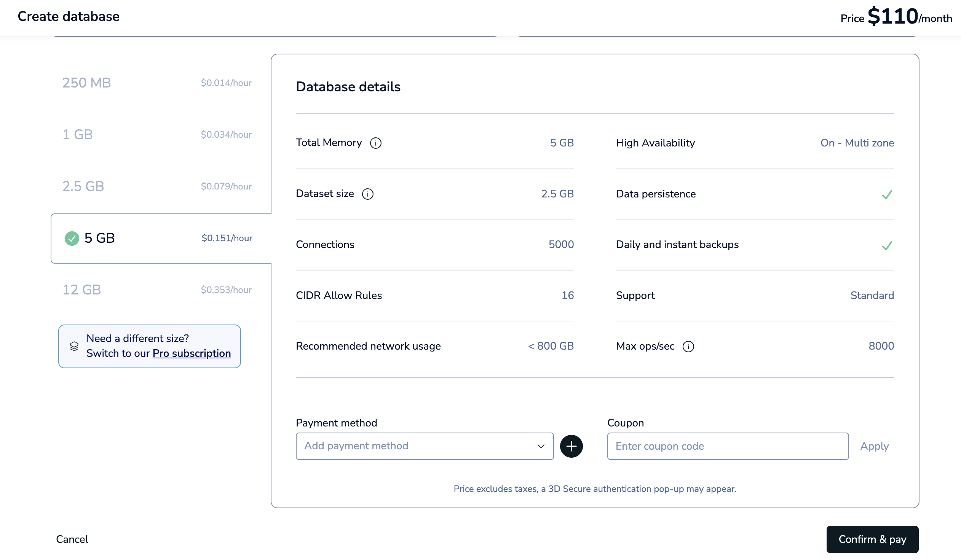
Task: Click the Coupon label
Action: coord(626,423)
